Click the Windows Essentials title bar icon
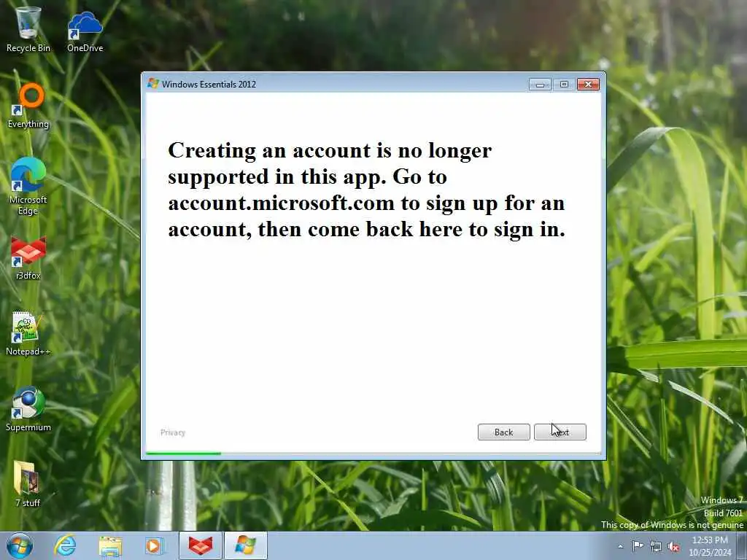The image size is (747, 560). click(153, 84)
